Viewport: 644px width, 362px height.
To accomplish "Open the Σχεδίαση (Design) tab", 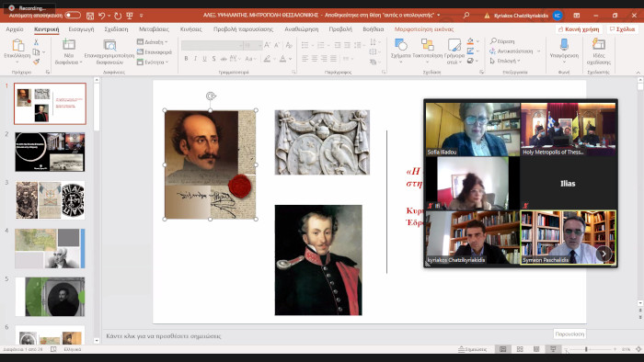I will [x=116, y=29].
